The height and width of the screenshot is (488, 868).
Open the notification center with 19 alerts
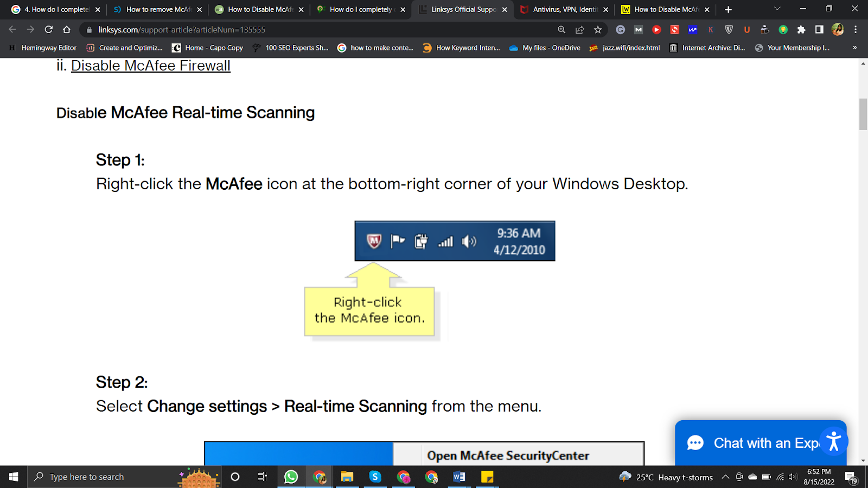pyautogui.click(x=851, y=477)
